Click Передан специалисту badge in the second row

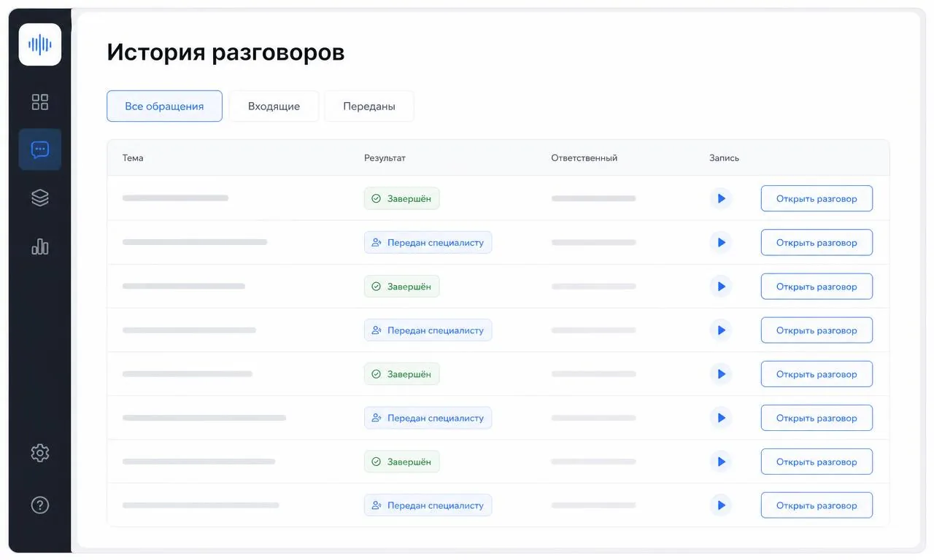[428, 242]
